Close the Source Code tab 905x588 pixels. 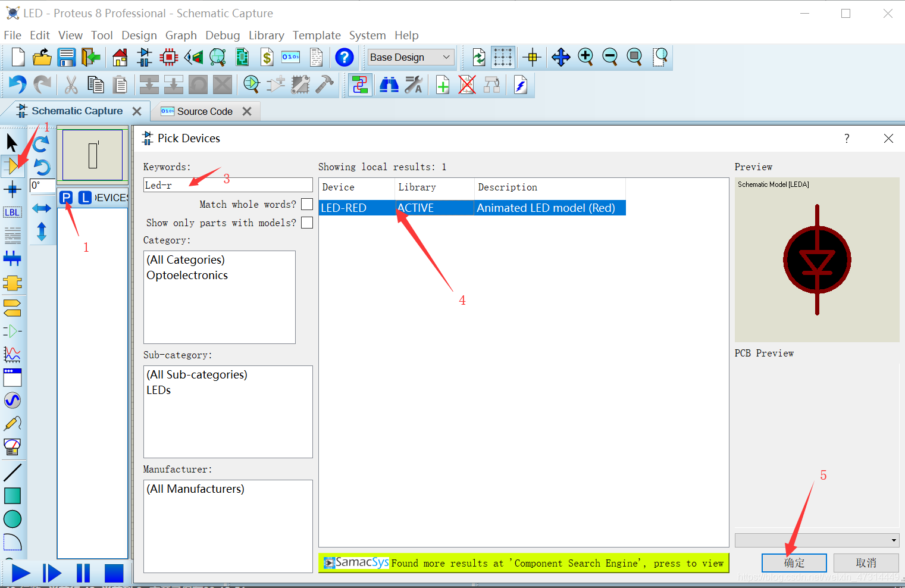coord(247,111)
